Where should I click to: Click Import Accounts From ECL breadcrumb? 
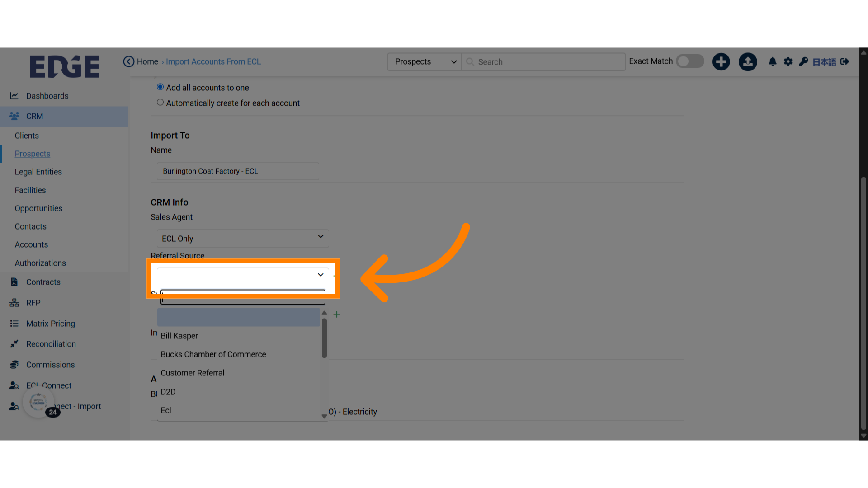pyautogui.click(x=213, y=61)
